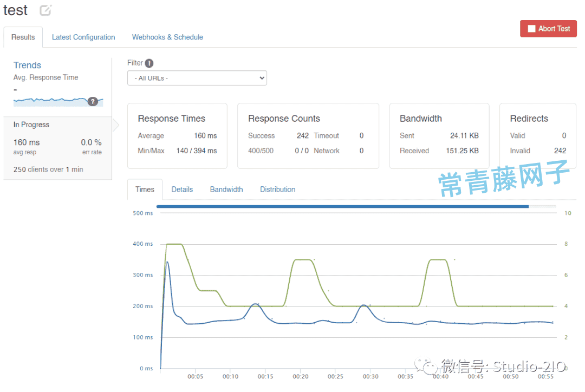The width and height of the screenshot is (585, 392).
Task: Click the 00:05 time axis label
Action: point(195,377)
